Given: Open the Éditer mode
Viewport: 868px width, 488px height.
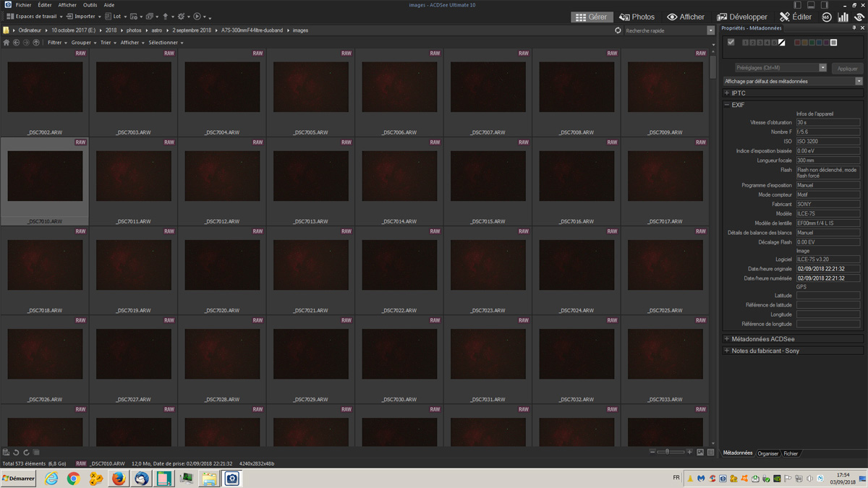Looking at the screenshot, I should pyautogui.click(x=795, y=17).
